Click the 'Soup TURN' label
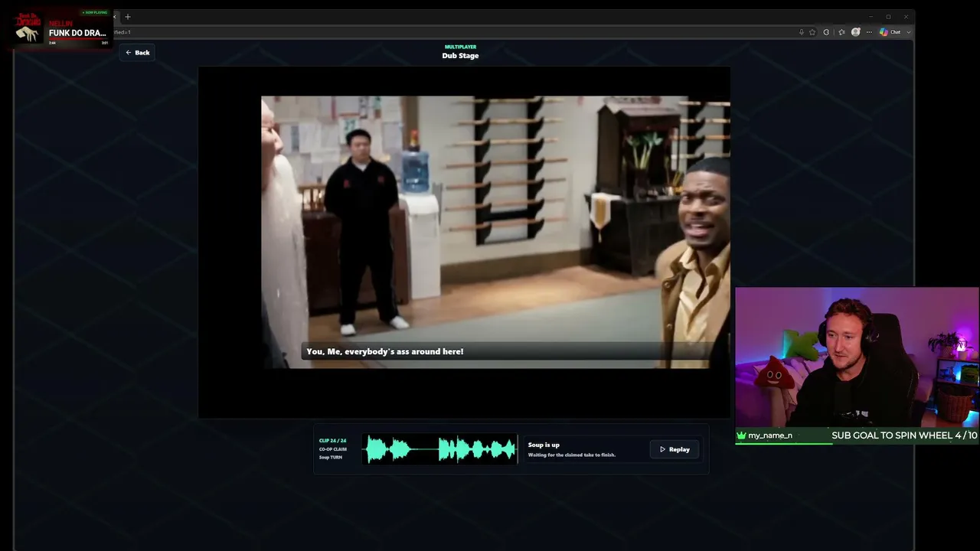The image size is (980, 551). (x=331, y=458)
